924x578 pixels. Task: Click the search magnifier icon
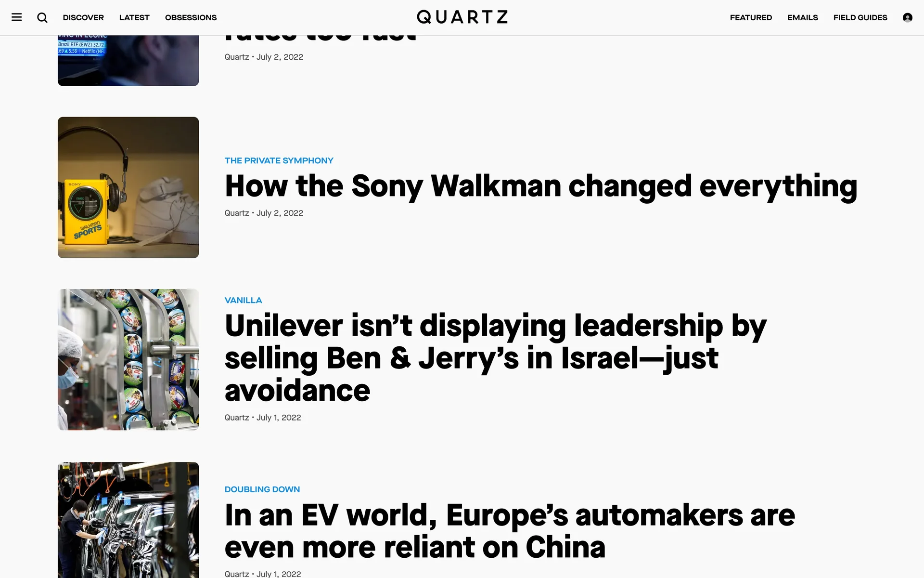(42, 17)
